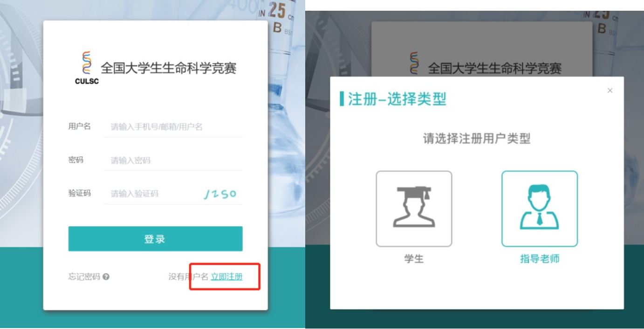Choose the 学生 text label
Viewport: 644px width, 329px height.
[414, 259]
